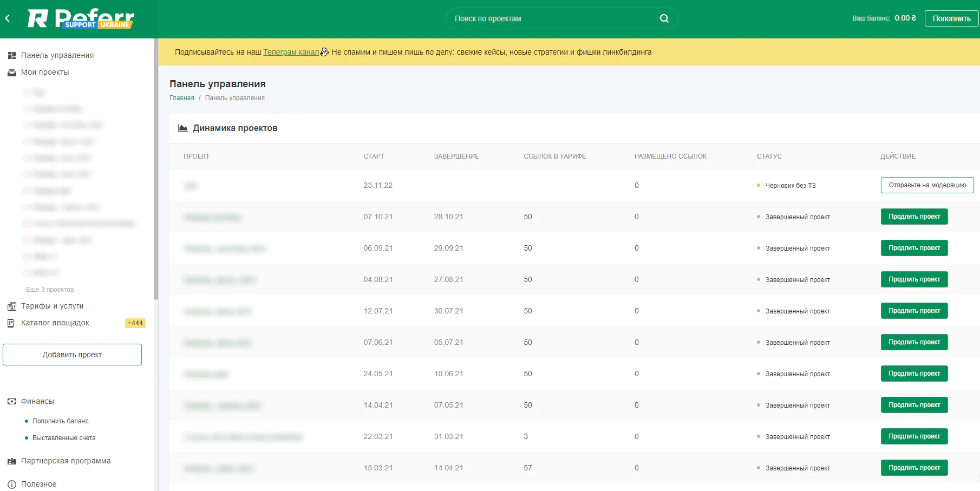Go to Главная breadcrumb link
The image size is (980, 491).
click(181, 98)
